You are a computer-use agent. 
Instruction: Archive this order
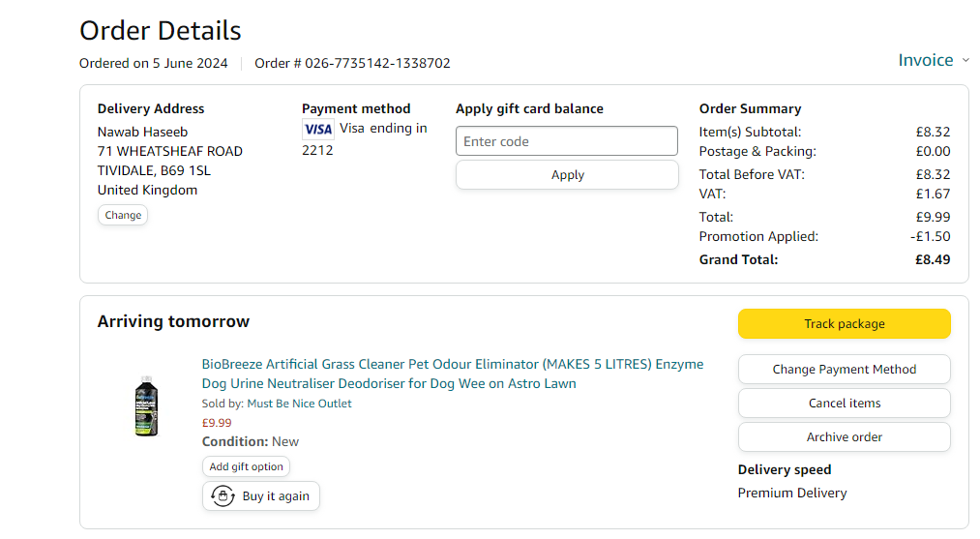click(845, 437)
